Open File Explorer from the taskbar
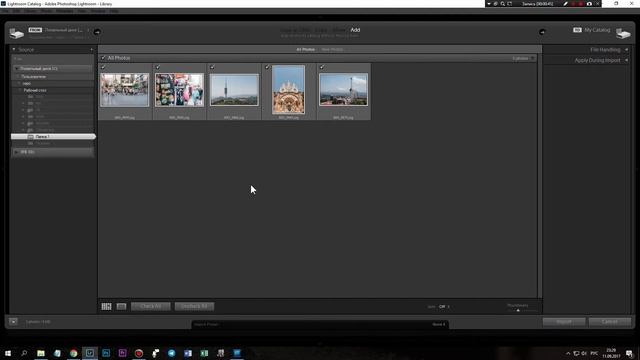Image resolution: width=640 pixels, height=360 pixels. click(x=41, y=353)
